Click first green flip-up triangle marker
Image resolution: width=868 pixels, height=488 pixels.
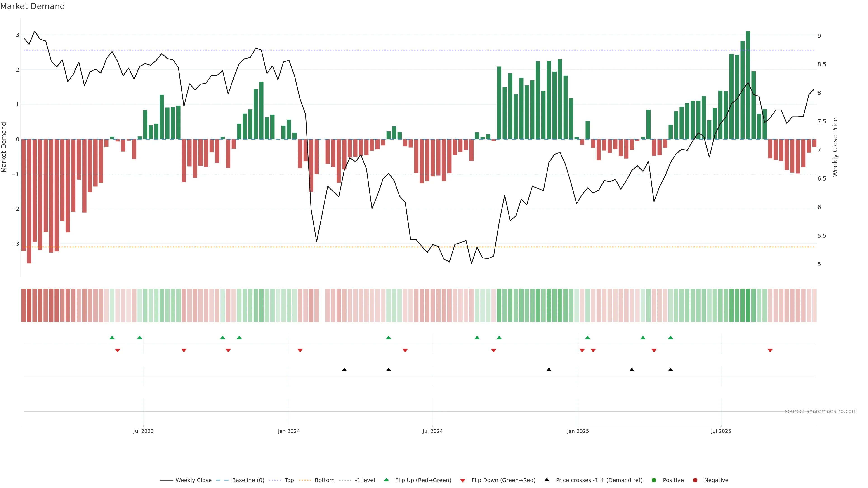click(112, 338)
